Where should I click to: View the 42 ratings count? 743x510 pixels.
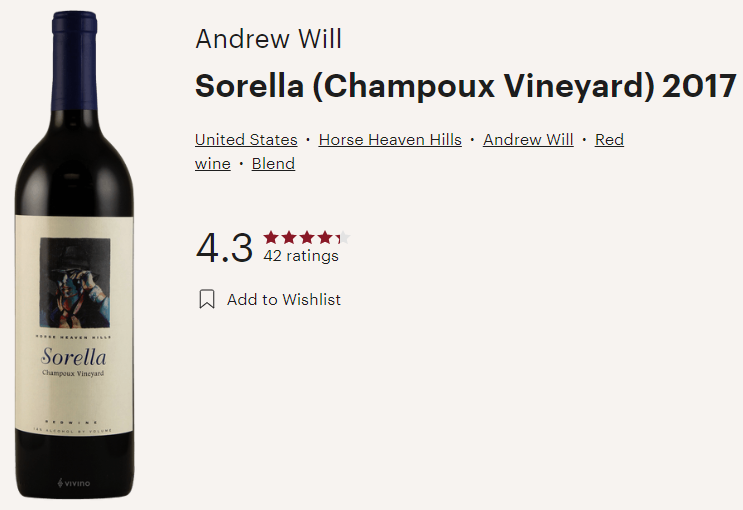coord(301,256)
